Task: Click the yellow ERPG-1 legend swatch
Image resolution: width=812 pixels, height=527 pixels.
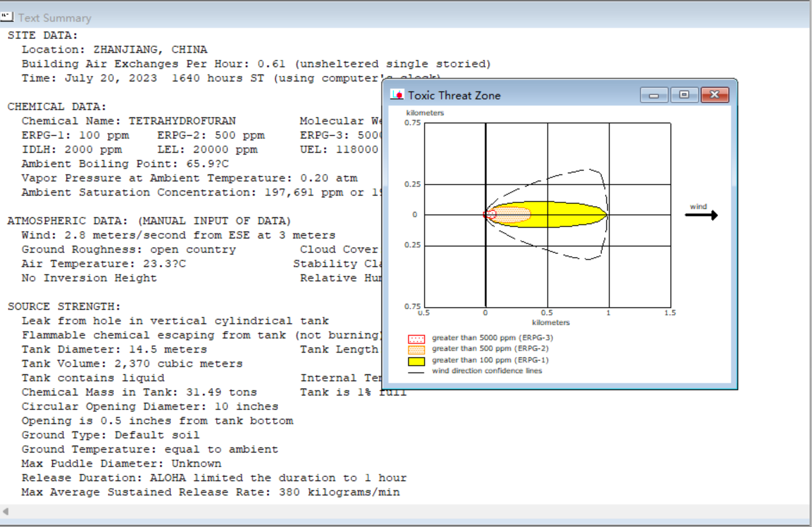Action: tap(416, 361)
